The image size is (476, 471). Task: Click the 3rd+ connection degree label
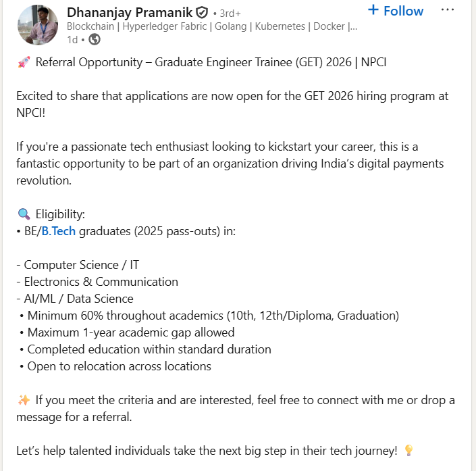coord(230,13)
